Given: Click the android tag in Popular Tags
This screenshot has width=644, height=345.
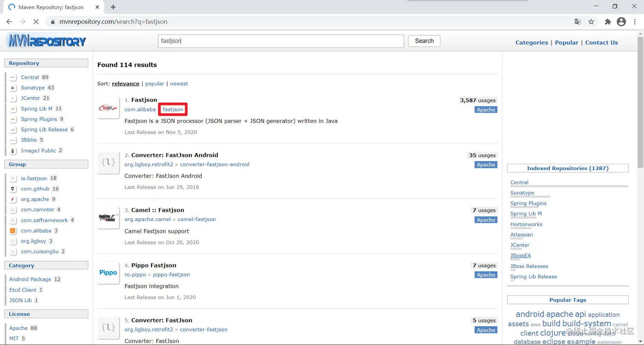Looking at the screenshot, I should [x=530, y=314].
